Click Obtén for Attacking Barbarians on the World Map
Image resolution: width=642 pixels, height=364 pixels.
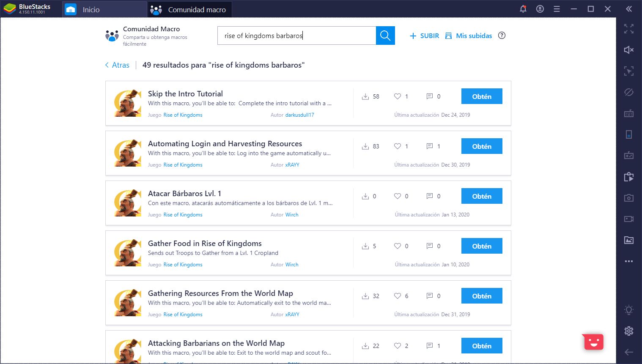[482, 346]
